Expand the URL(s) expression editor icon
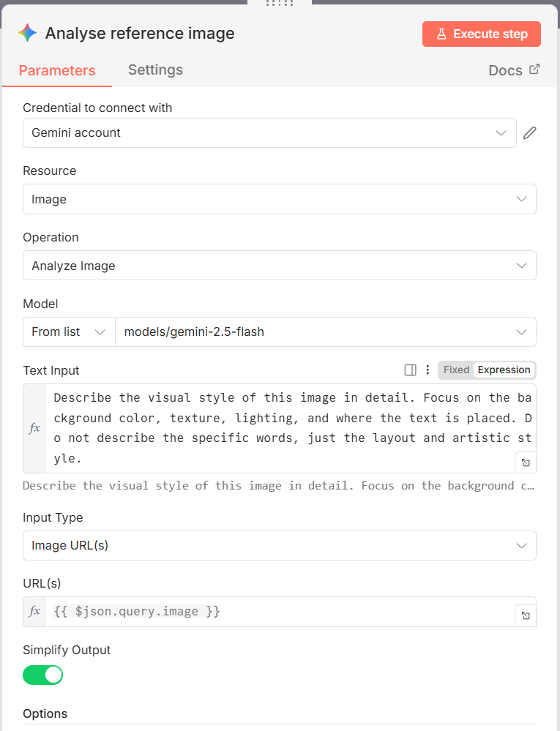Viewport: 560px width, 731px height. pyautogui.click(x=526, y=616)
